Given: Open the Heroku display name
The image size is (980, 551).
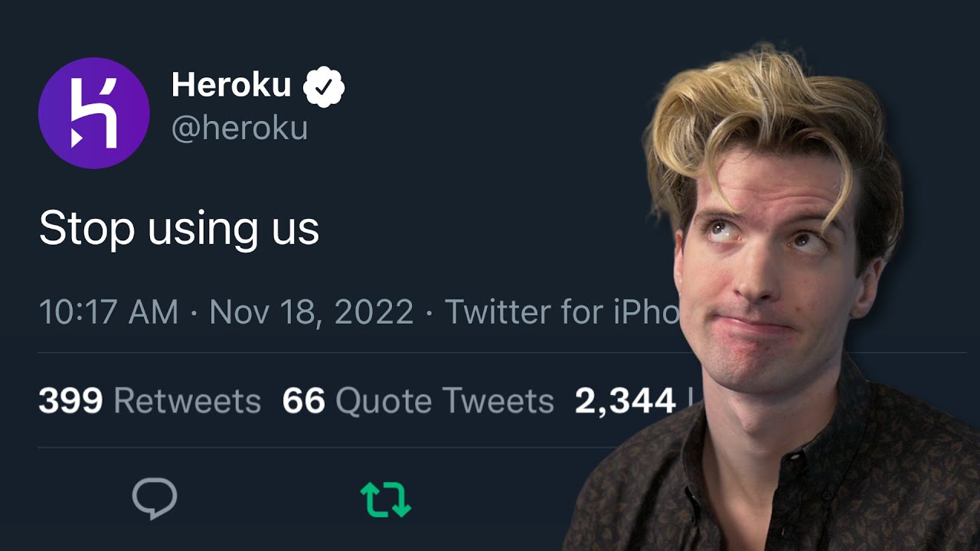Looking at the screenshot, I should [x=231, y=85].
